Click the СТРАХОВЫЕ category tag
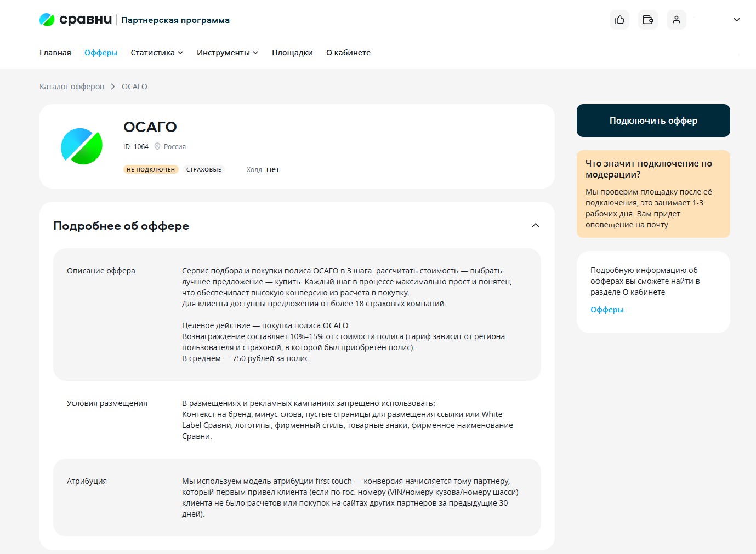The height and width of the screenshot is (554, 756). 204,170
